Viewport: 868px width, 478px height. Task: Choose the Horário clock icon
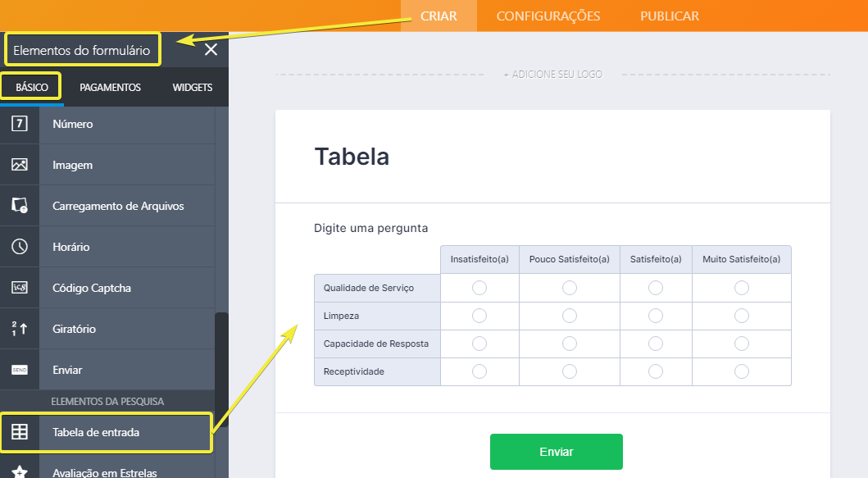pos(20,247)
